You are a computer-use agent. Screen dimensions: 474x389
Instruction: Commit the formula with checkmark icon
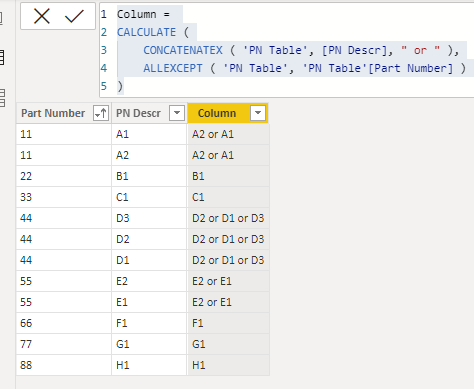click(74, 16)
